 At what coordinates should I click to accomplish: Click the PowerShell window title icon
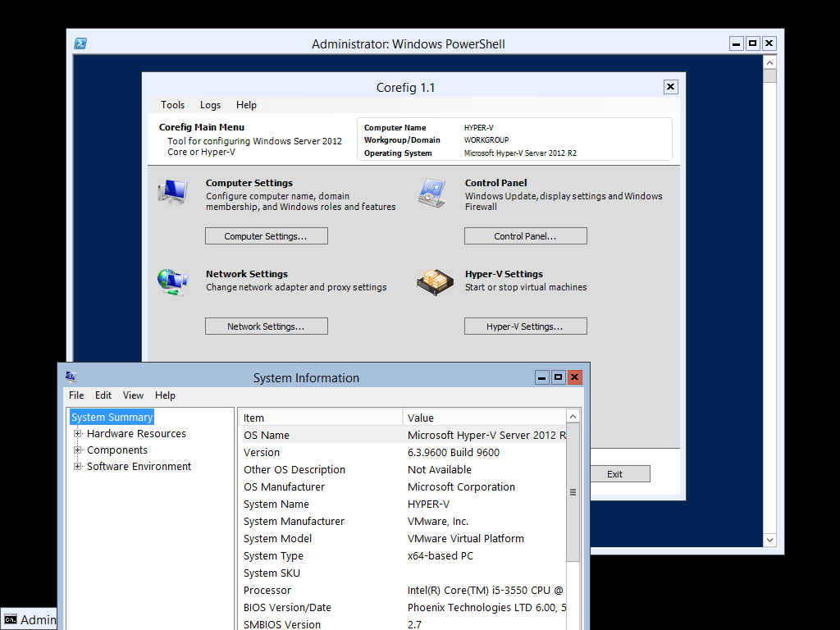pos(80,43)
